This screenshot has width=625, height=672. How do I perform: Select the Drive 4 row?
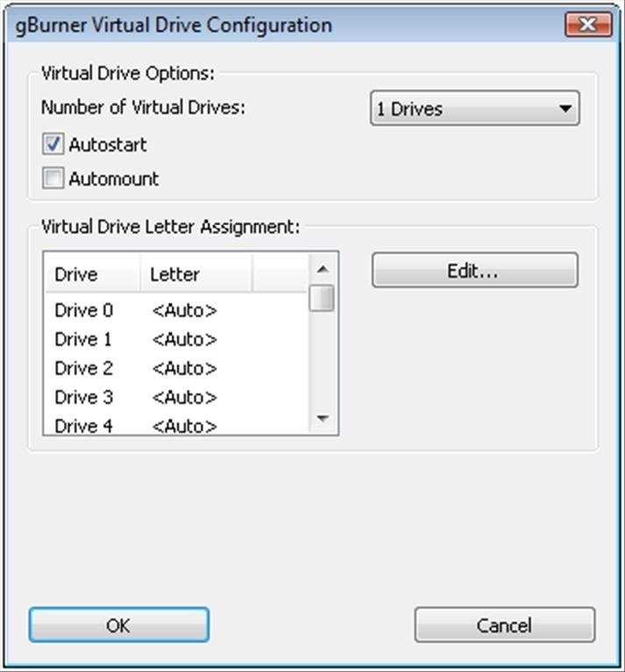[176, 425]
